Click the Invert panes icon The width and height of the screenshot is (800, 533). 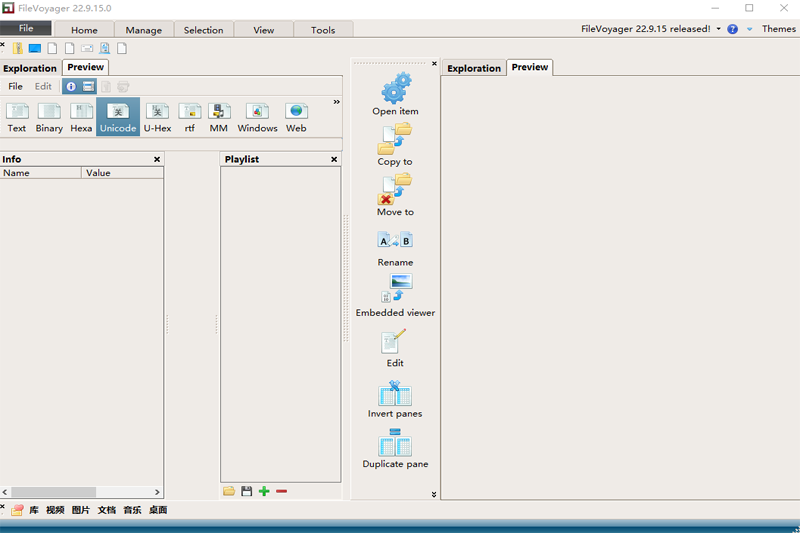395,392
